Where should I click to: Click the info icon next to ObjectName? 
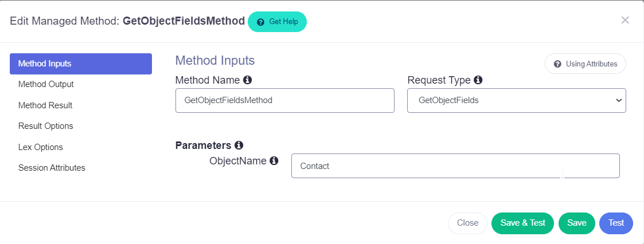click(x=274, y=161)
